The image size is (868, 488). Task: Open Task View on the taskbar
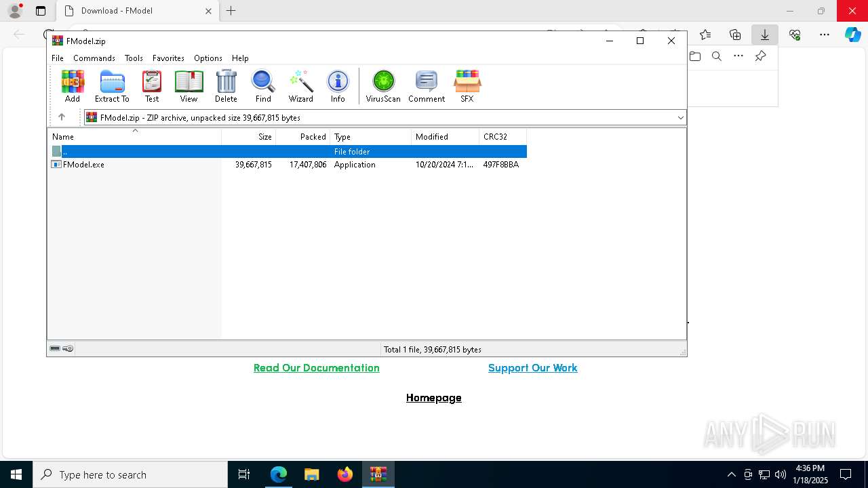tap(244, 474)
